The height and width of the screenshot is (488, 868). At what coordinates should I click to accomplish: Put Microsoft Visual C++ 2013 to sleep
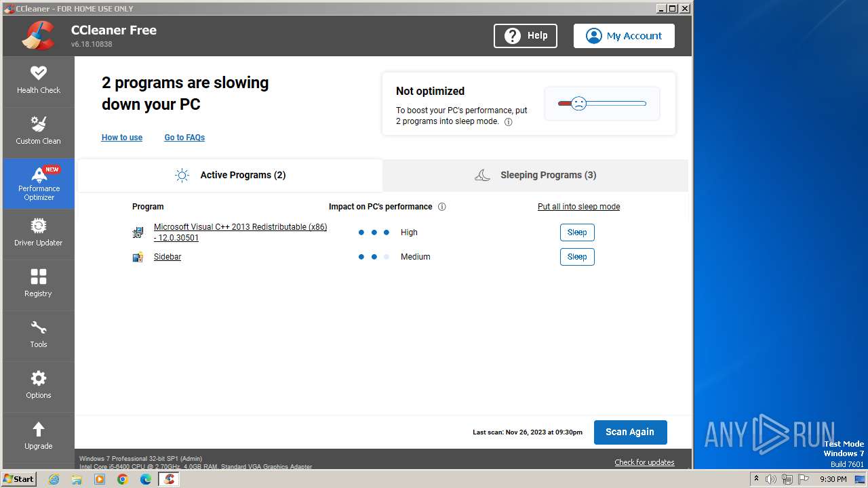tap(577, 232)
